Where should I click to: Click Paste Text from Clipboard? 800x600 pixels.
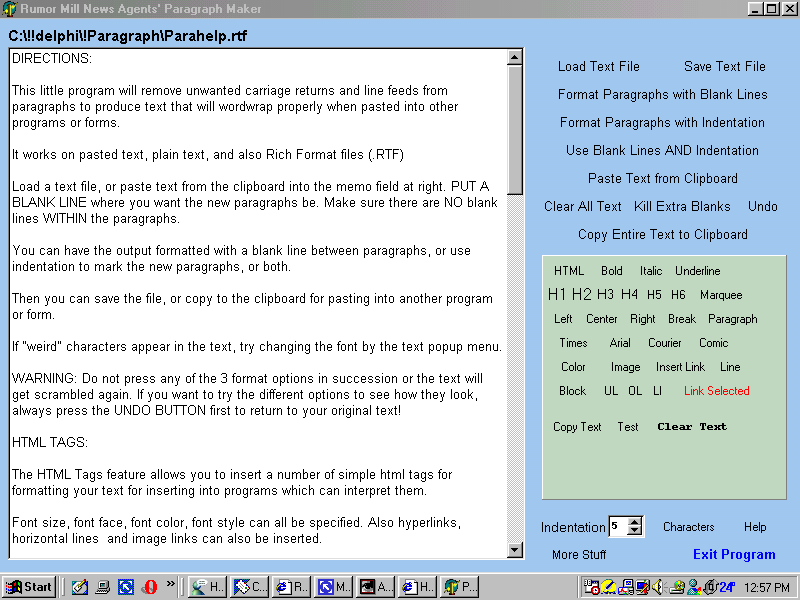(663, 179)
